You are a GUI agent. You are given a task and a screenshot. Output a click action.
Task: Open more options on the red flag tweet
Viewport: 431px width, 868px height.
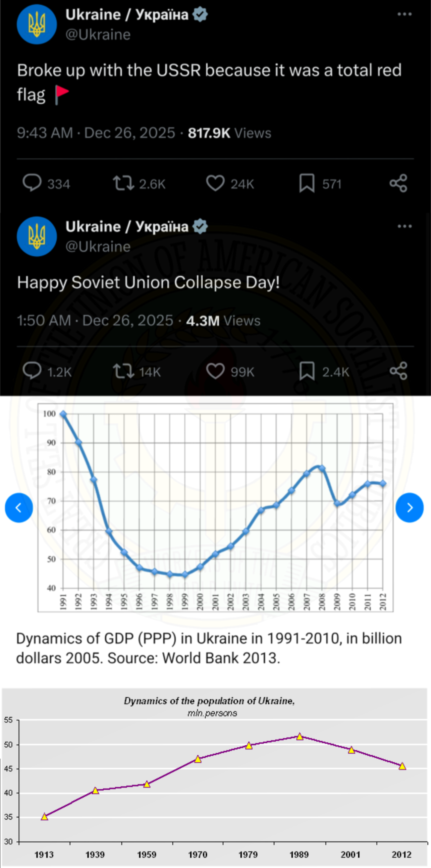click(404, 14)
